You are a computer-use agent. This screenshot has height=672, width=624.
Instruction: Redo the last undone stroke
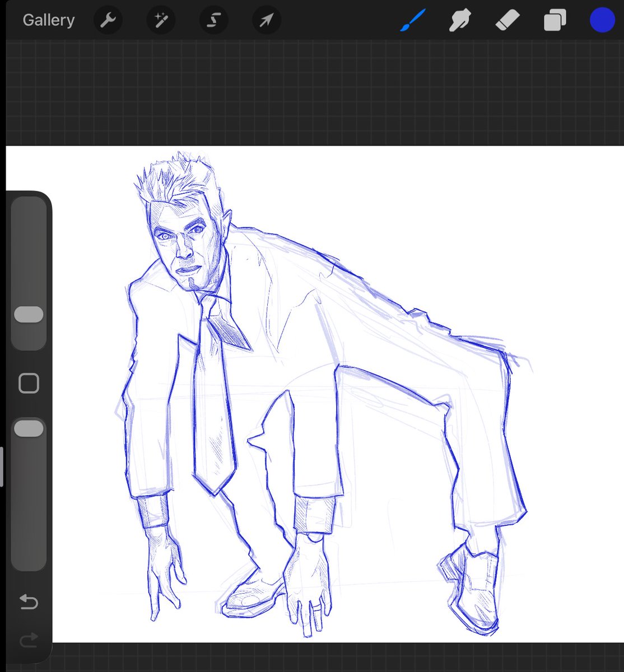pos(29,640)
